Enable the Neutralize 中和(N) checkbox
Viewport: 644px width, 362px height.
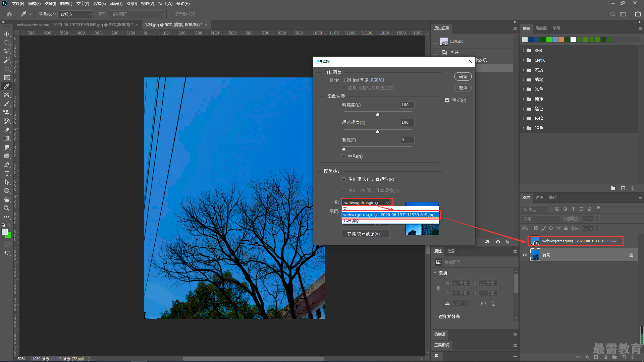(343, 156)
